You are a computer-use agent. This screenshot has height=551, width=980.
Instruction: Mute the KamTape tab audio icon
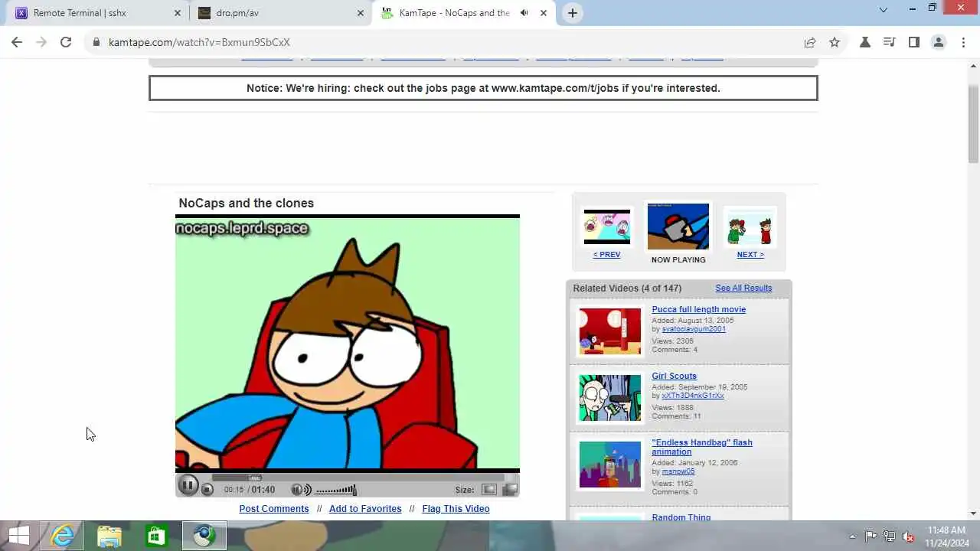524,13
